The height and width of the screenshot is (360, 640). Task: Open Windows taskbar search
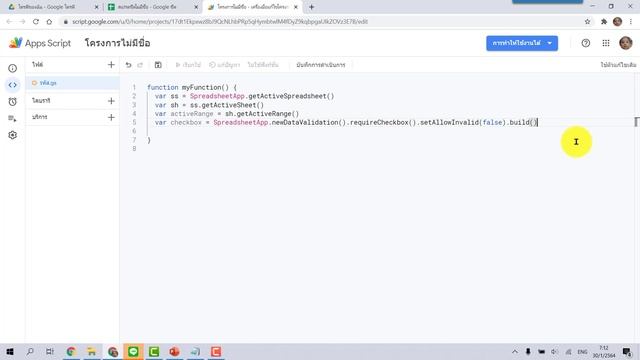(x=30, y=351)
